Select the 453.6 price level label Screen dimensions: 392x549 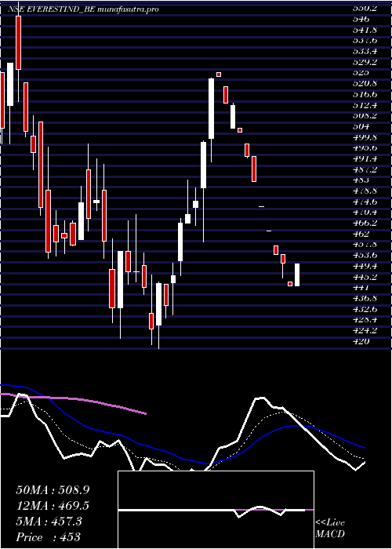(x=365, y=255)
